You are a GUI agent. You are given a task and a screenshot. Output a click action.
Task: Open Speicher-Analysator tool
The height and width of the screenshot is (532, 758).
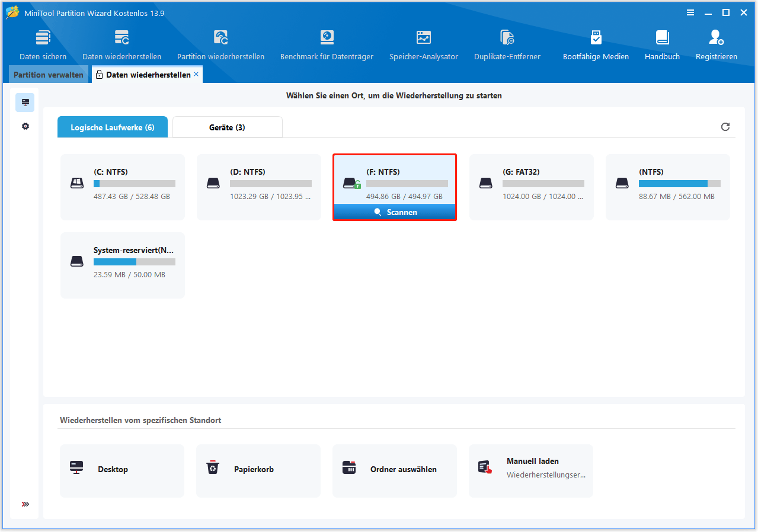[424, 46]
